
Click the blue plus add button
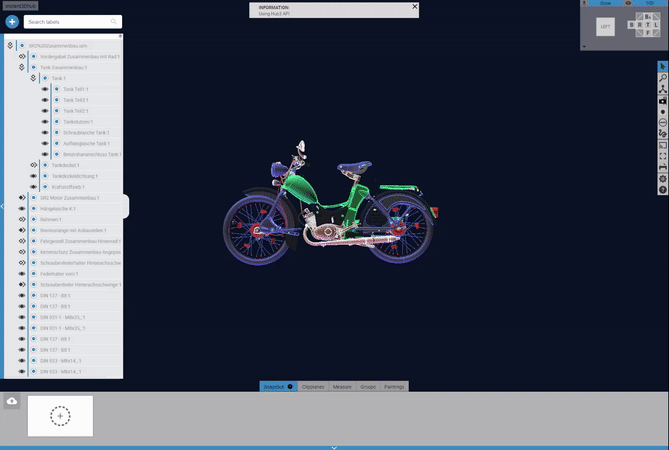click(x=12, y=21)
